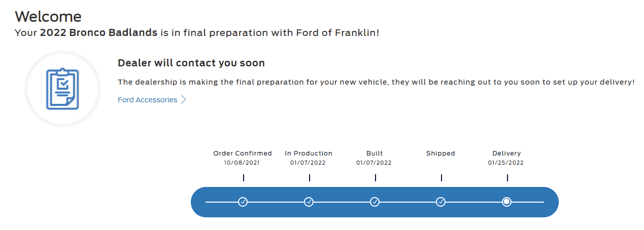Viewport: 644px width, 230px height.
Task: Open the Ford Accessories link
Action: pyautogui.click(x=148, y=100)
